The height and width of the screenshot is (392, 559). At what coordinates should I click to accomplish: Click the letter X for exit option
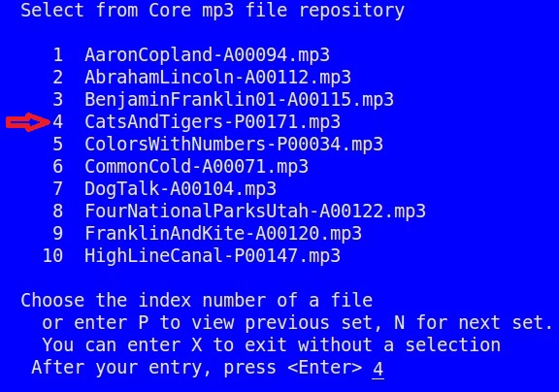[x=196, y=345]
